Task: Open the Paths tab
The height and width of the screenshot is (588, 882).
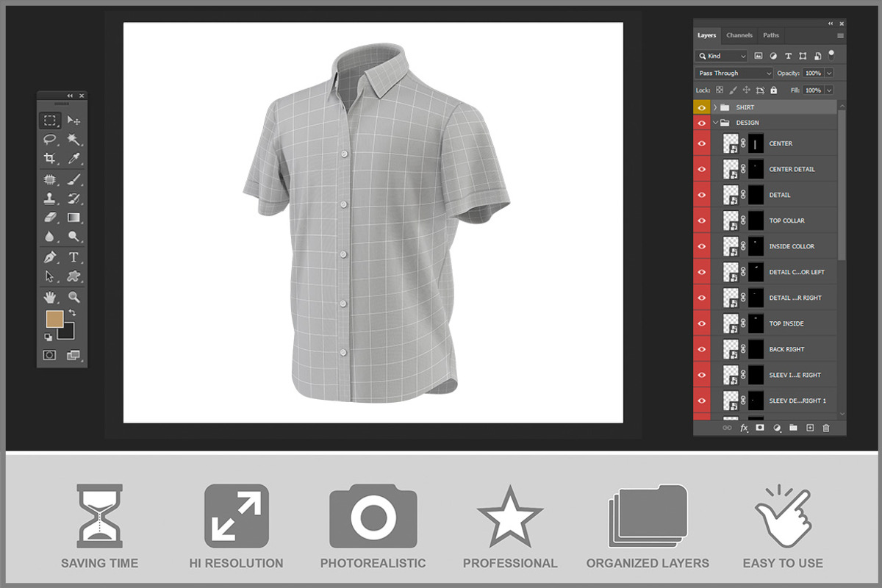Action: (771, 35)
